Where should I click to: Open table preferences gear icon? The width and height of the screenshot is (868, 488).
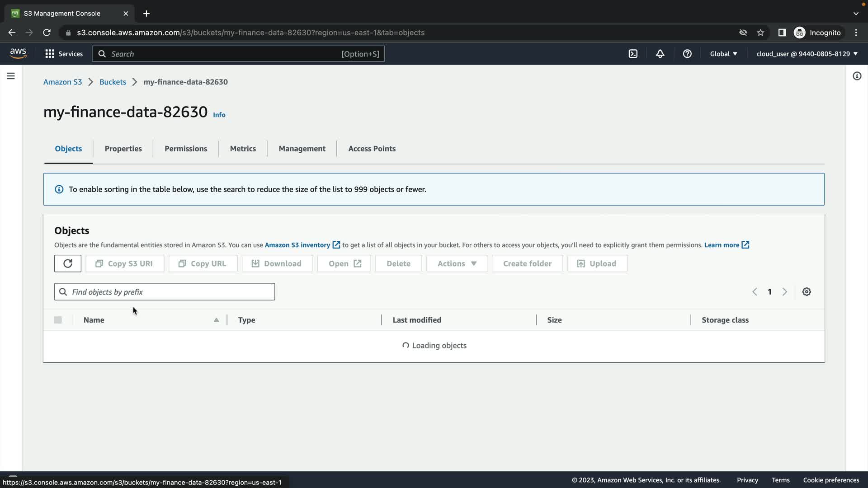807,292
